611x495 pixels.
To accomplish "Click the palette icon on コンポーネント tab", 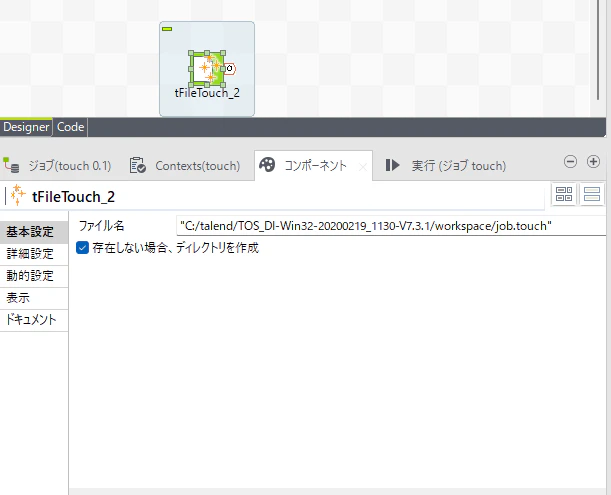I will pyautogui.click(x=267, y=164).
